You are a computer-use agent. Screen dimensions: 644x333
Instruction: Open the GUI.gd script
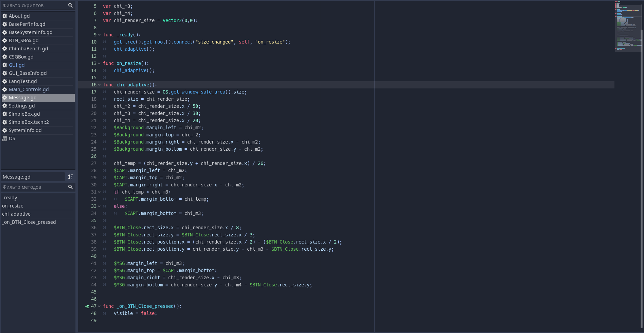coord(17,65)
